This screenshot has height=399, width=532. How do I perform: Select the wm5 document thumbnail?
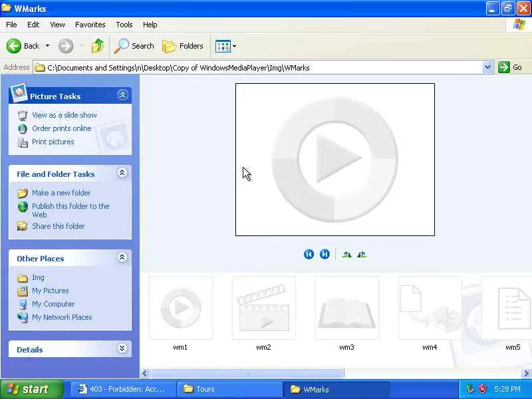pyautogui.click(x=507, y=307)
